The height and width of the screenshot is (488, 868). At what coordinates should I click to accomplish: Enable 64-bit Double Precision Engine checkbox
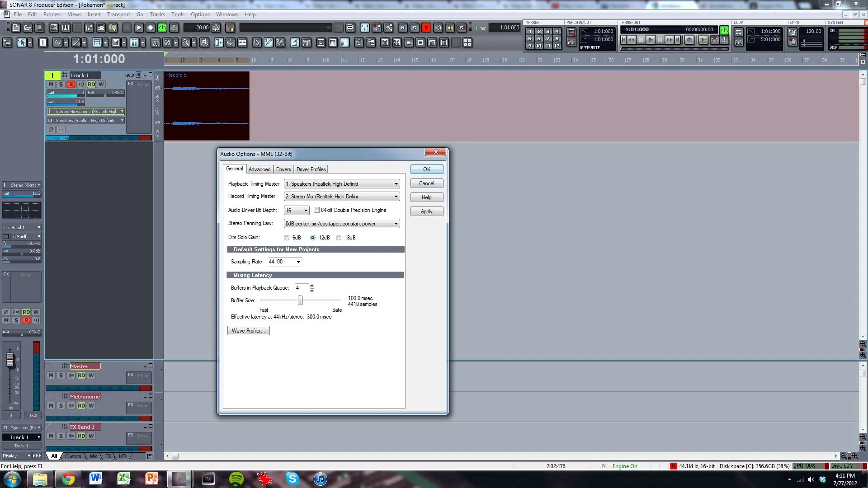[x=316, y=210]
